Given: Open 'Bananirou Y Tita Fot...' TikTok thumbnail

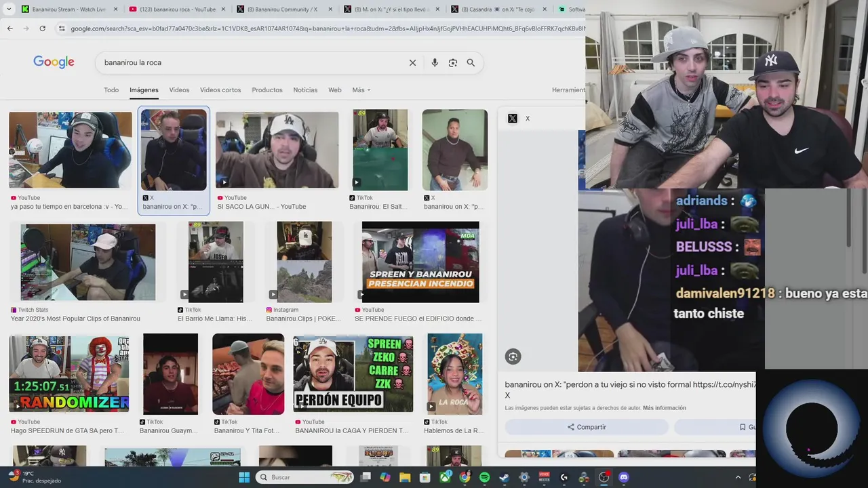Looking at the screenshot, I should [248, 374].
